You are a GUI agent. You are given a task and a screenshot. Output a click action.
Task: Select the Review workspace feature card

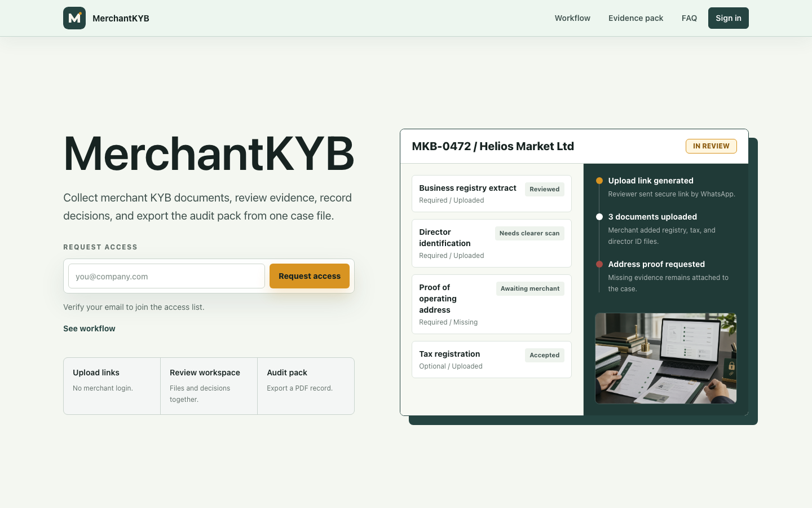pyautogui.click(x=209, y=386)
